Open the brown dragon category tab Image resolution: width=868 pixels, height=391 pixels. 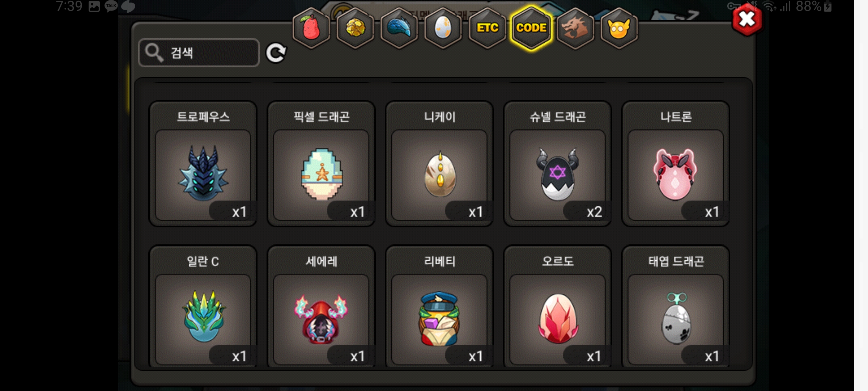[x=575, y=28]
